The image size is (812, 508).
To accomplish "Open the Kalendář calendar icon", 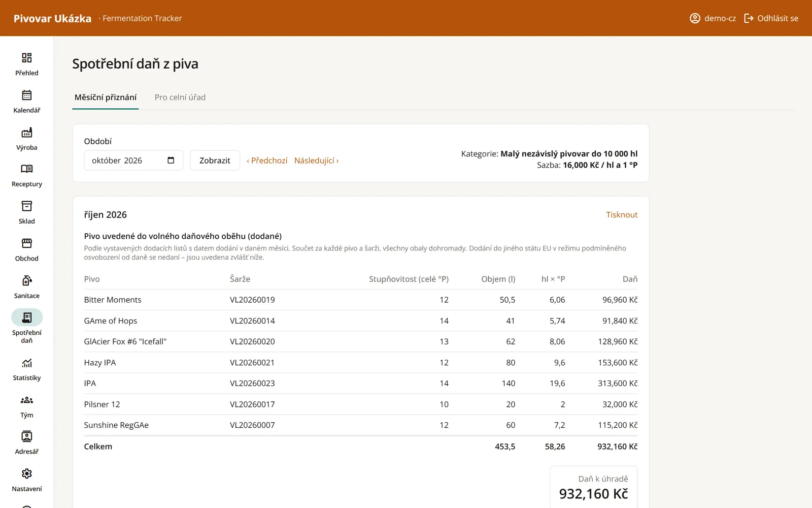I will [x=27, y=95].
